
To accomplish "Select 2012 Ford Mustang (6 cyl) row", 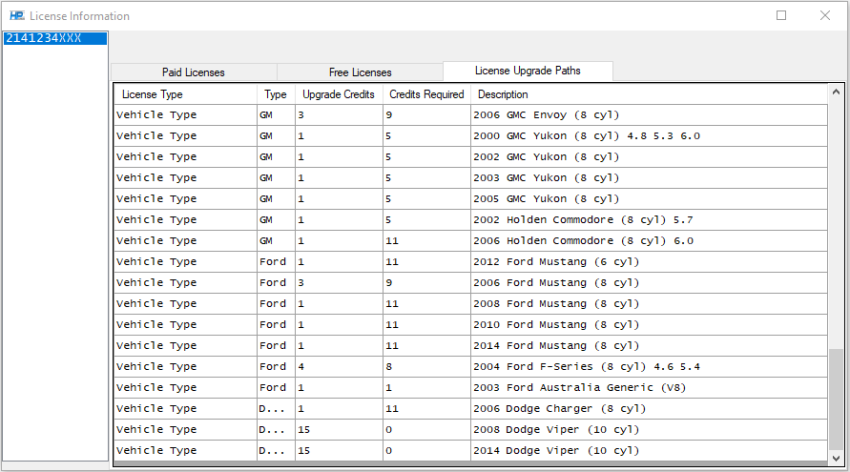I will pos(471,262).
